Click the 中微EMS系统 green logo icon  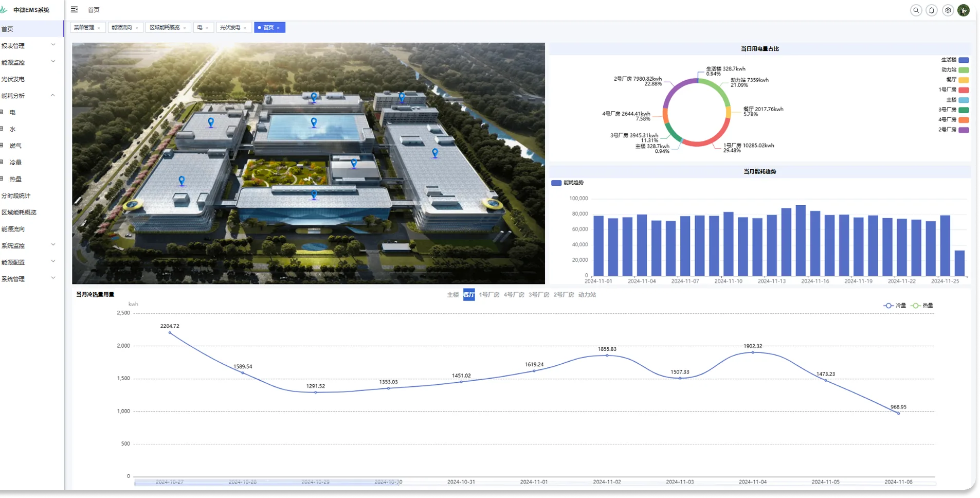(x=4, y=10)
